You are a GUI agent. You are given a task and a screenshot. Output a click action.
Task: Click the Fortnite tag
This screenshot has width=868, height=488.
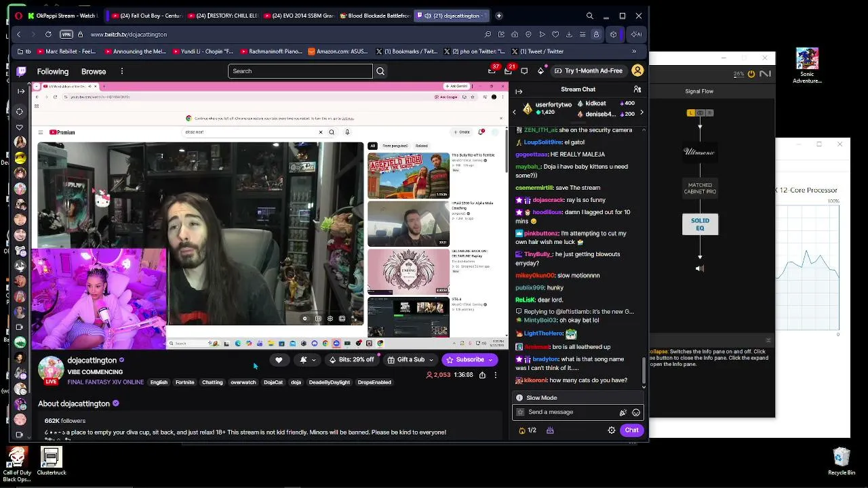pos(185,382)
